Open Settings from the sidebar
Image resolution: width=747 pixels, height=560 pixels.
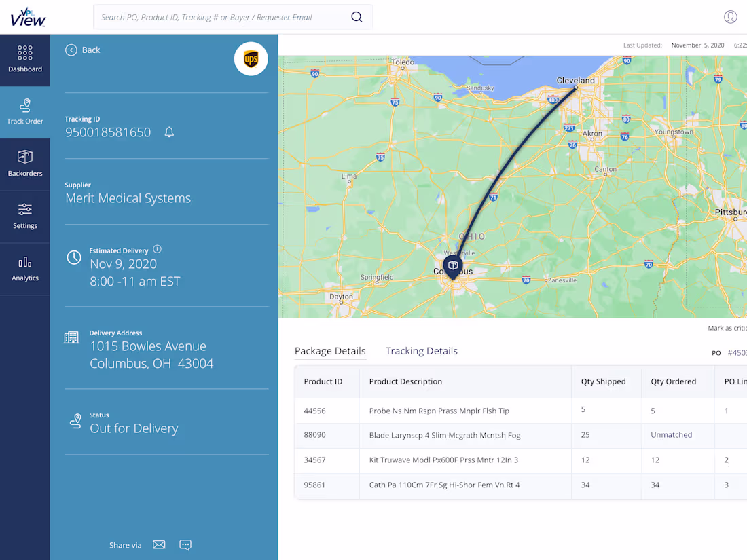(25, 217)
